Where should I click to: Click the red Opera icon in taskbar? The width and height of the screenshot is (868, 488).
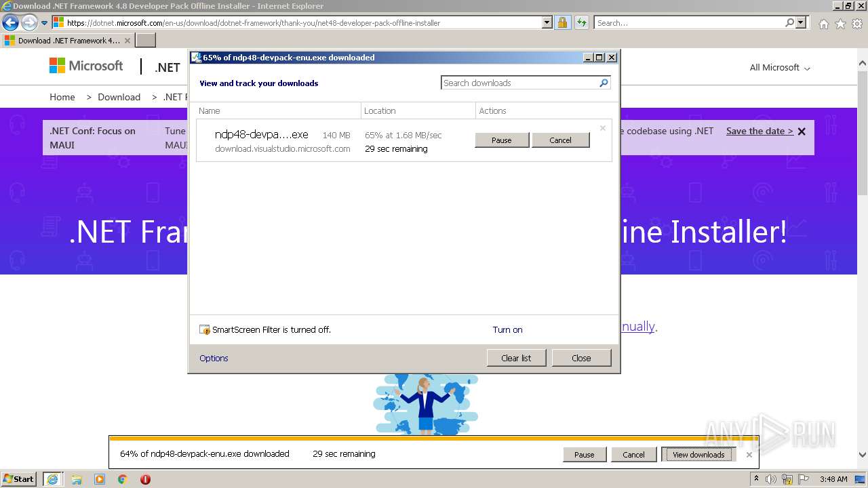click(x=145, y=479)
